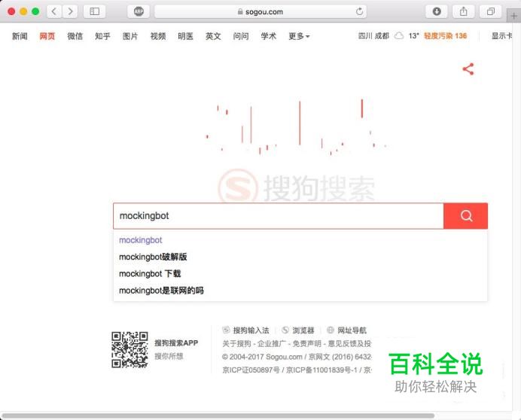Image resolution: width=521 pixels, height=420 pixels.
Task: Open the 浏览器 footer link
Action: [x=303, y=330]
